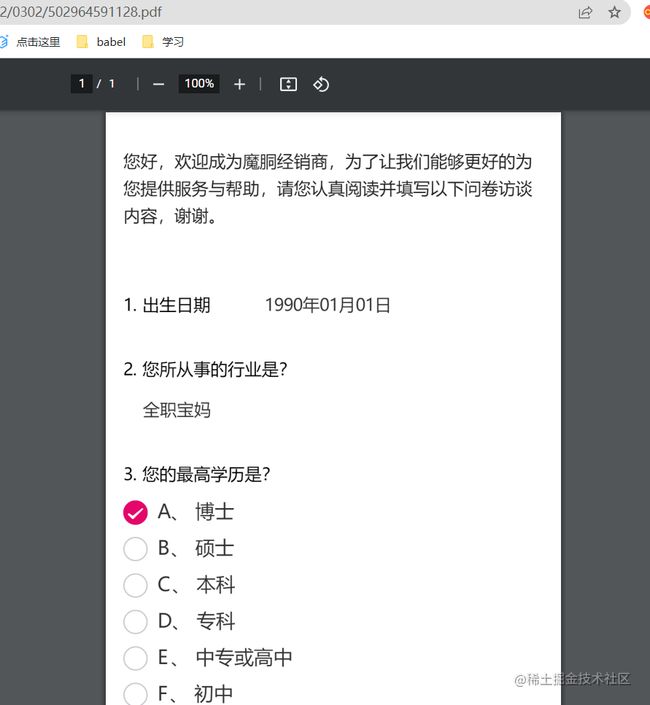Open the 点击这里 bookmark
This screenshot has width=650, height=705.
point(30,42)
